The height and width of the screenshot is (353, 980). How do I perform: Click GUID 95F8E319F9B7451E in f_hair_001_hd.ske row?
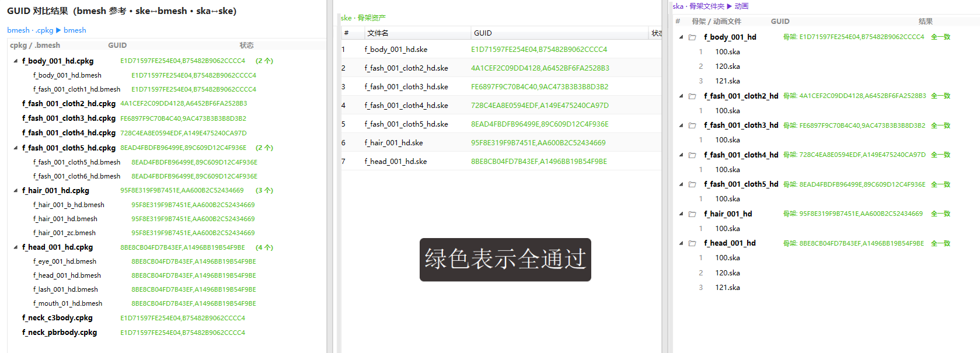(x=538, y=143)
